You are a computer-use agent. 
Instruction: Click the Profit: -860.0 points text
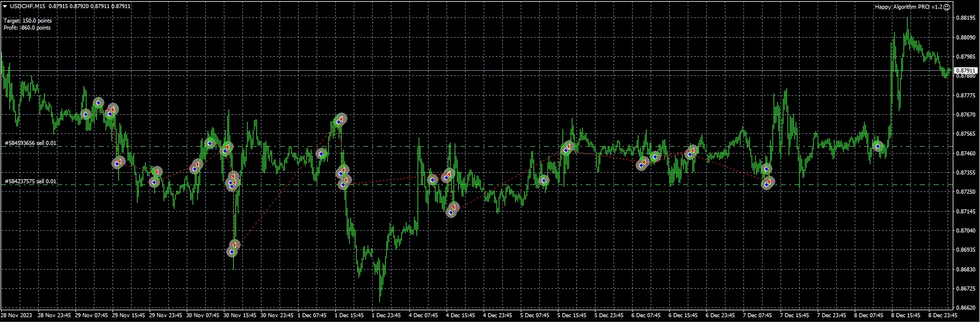(27, 28)
